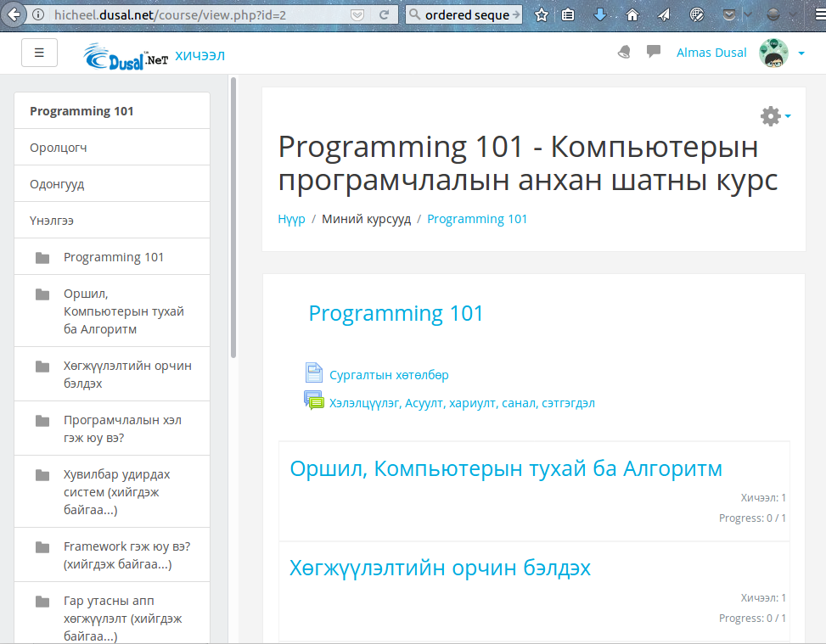
Task: Open Хувилбар удирдах систем sidebar section
Action: tap(112, 492)
